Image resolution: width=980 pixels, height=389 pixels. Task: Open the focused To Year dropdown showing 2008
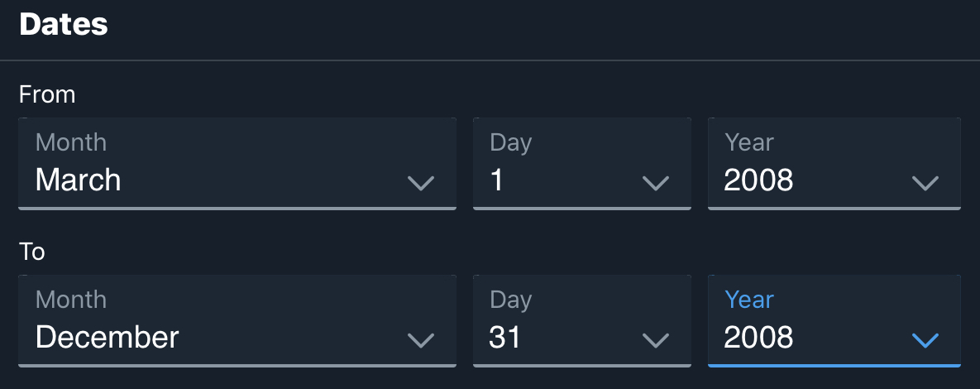click(x=834, y=321)
